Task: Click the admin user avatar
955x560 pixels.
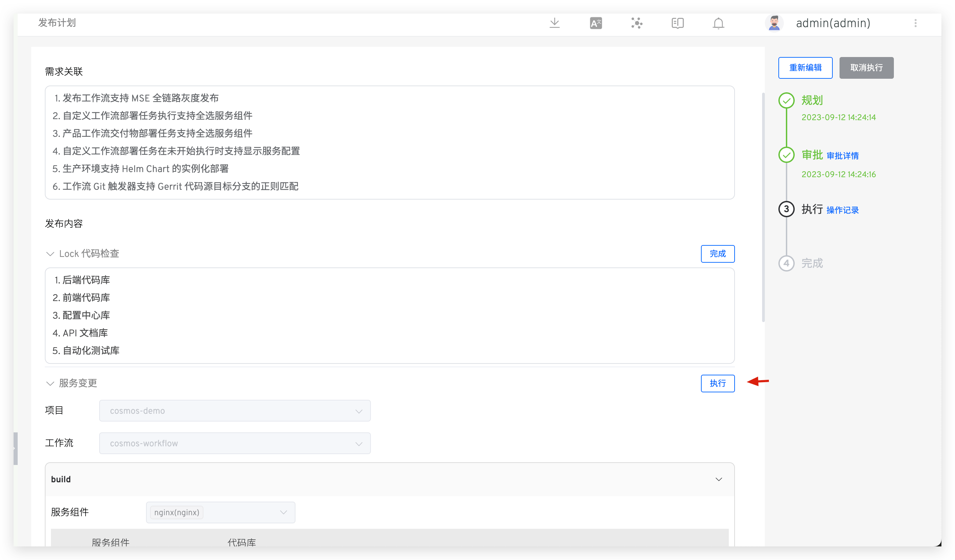Action: tap(774, 23)
